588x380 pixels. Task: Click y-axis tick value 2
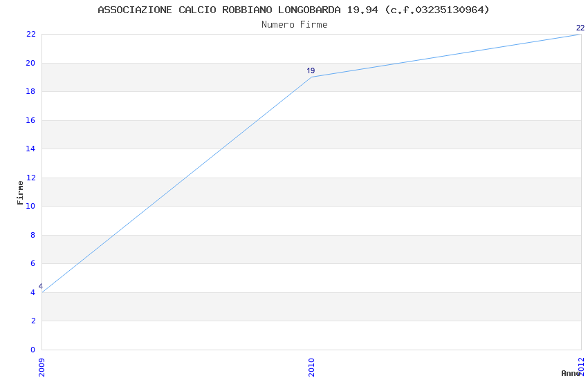[33, 321]
